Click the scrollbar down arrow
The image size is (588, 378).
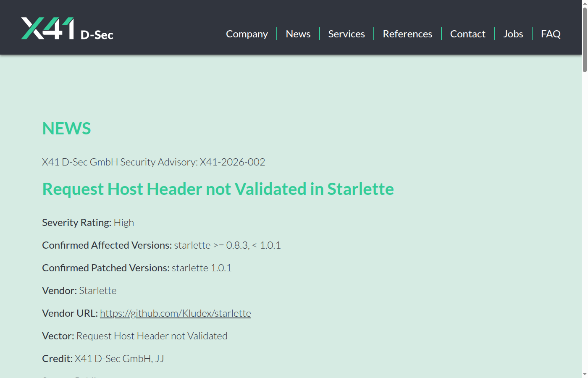[x=585, y=374]
